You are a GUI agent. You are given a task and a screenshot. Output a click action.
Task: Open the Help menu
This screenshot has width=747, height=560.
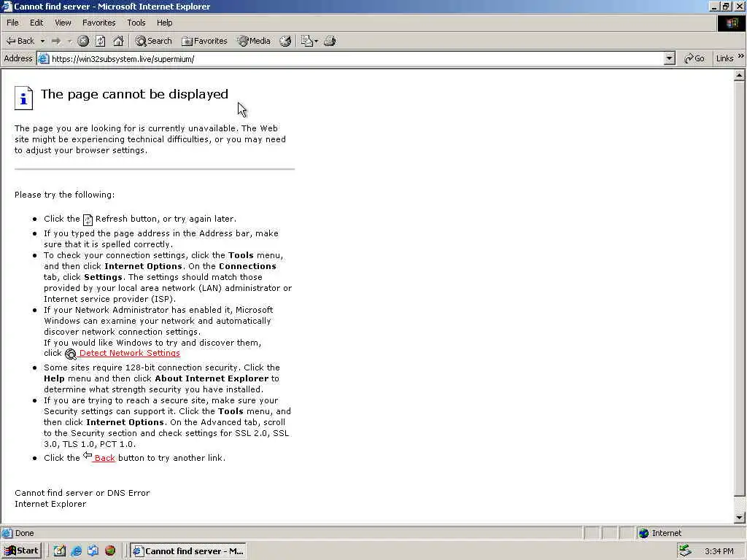pos(164,23)
